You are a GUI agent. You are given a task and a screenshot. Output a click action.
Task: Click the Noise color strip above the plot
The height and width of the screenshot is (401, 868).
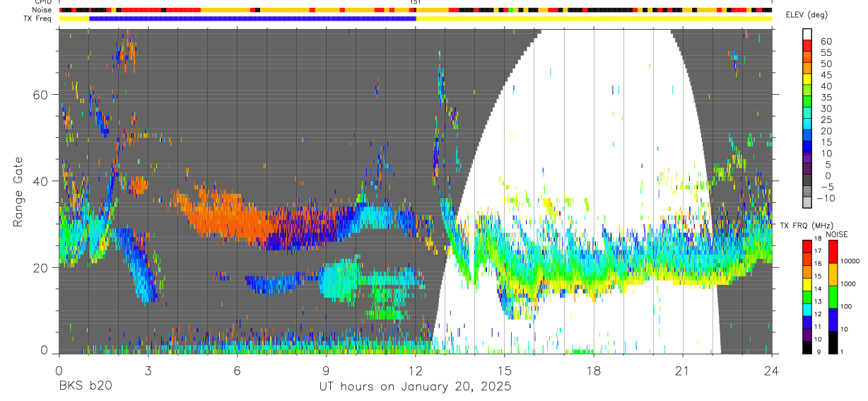point(416,10)
